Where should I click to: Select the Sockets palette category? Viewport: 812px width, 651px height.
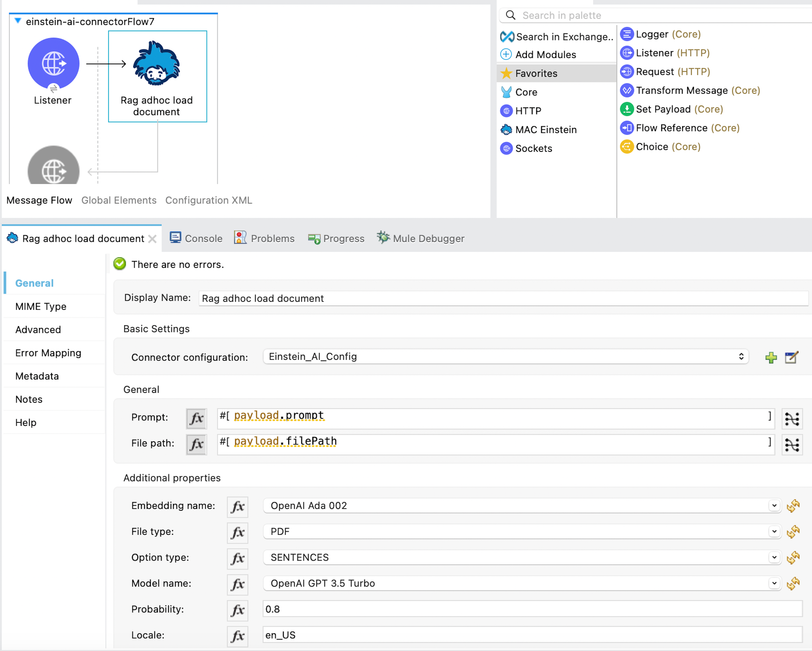coord(526,149)
